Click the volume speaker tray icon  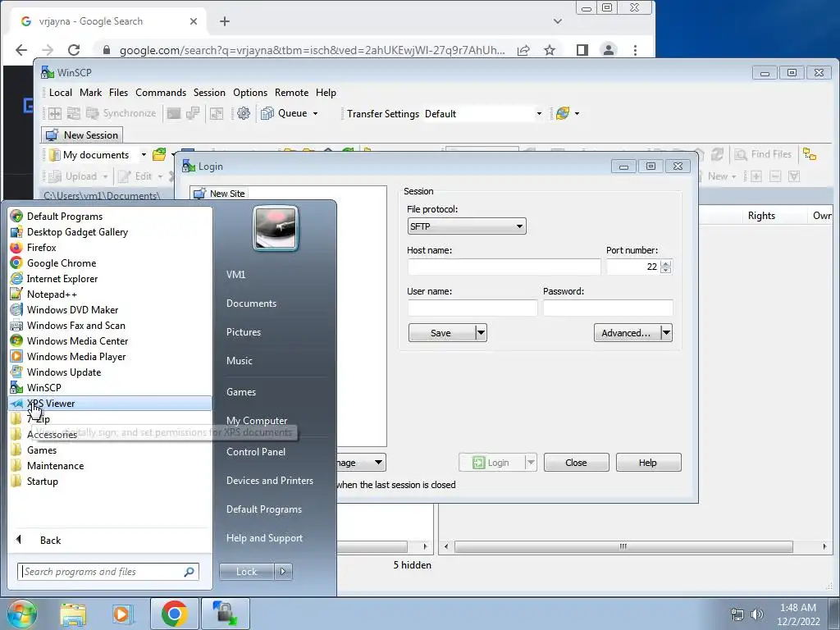point(757,614)
